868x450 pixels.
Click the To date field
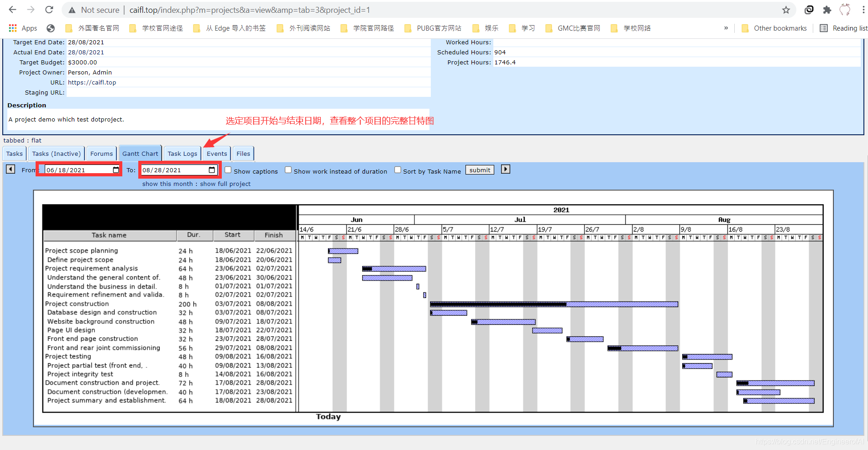(178, 170)
